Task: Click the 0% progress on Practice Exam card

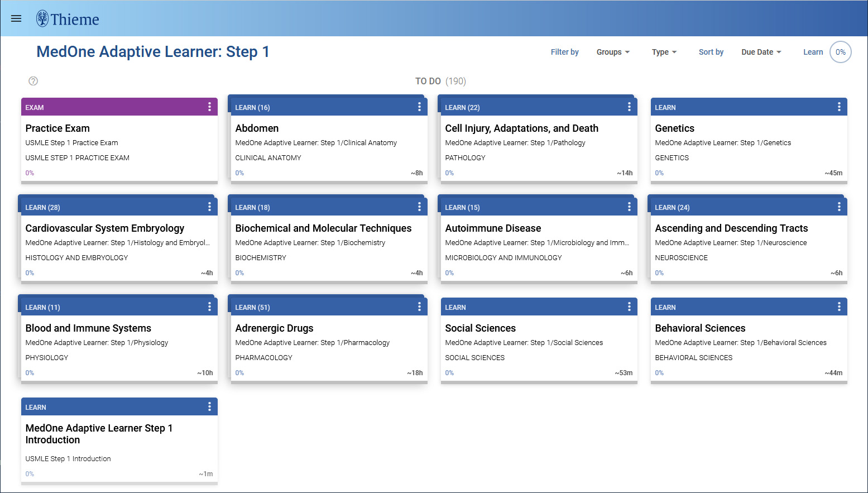Action: pos(30,173)
